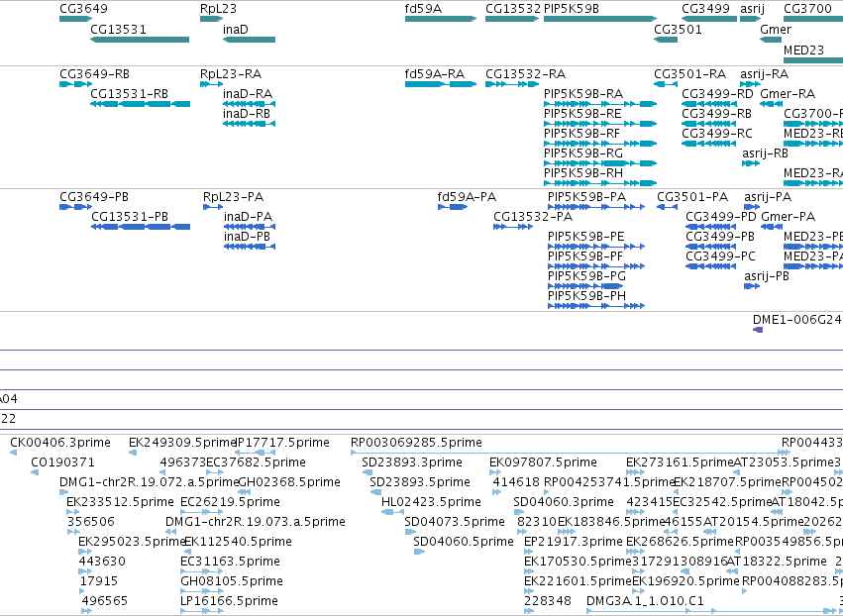843x616 pixels.
Task: Open transcript fd59A-RA
Action: [x=435, y=73]
